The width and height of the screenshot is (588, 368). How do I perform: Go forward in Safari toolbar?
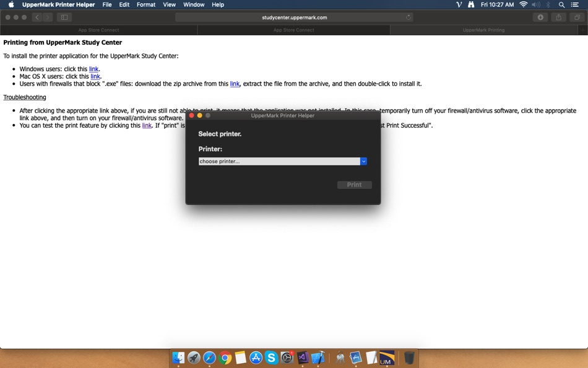tap(48, 17)
